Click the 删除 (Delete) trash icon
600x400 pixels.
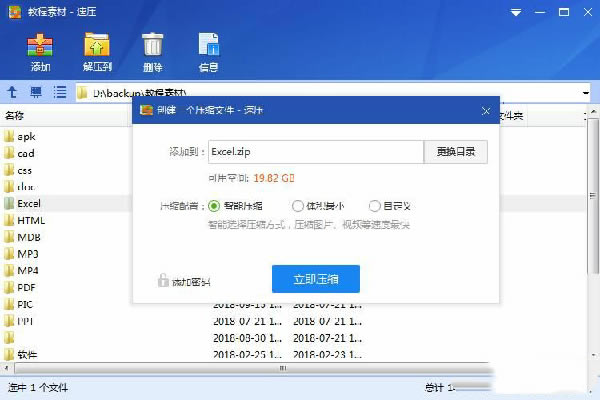[x=153, y=52]
